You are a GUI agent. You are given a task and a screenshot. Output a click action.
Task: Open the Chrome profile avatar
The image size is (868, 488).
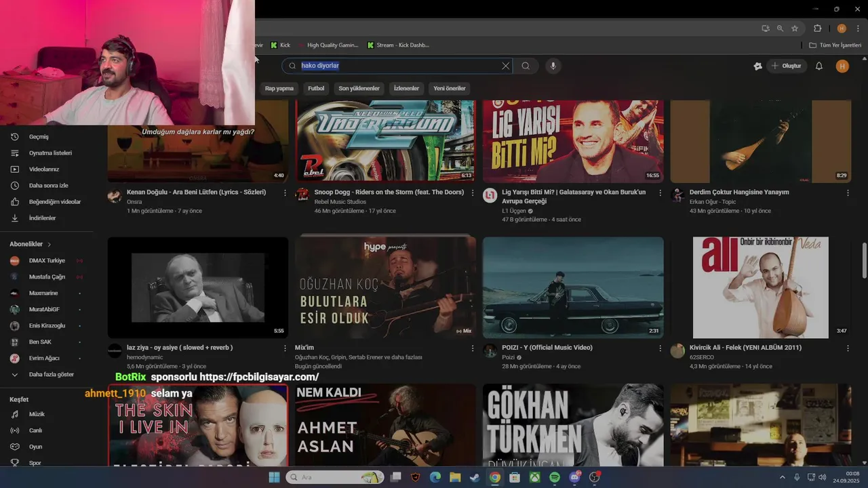(842, 28)
